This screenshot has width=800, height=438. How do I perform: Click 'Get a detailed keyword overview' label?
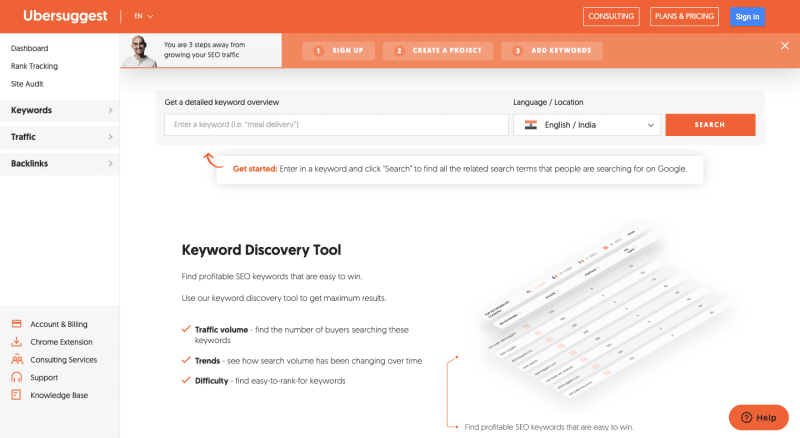[221, 102]
